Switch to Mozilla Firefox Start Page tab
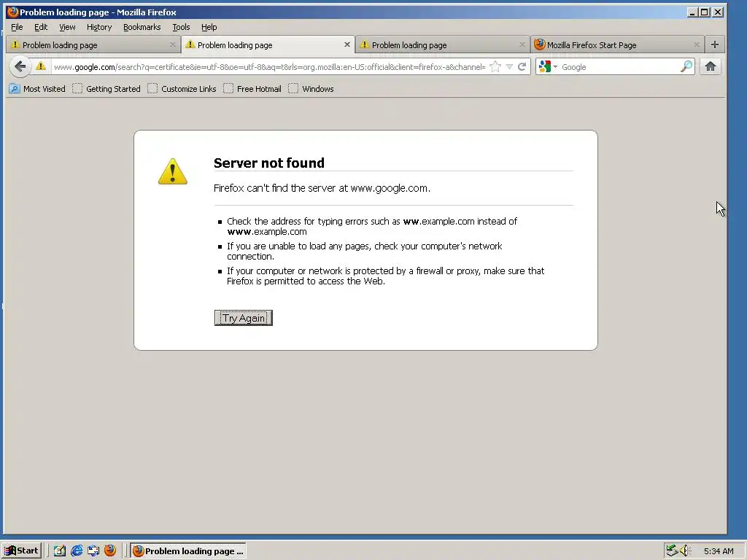 (617, 44)
